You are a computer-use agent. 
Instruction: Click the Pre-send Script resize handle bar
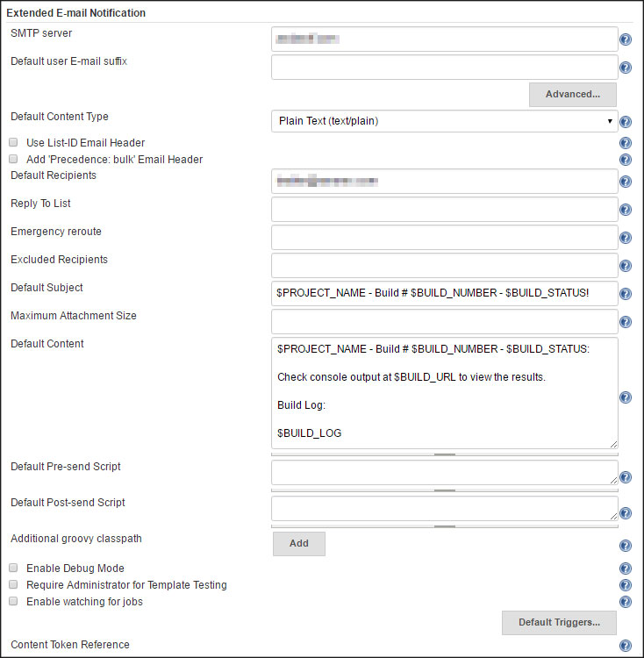click(444, 490)
